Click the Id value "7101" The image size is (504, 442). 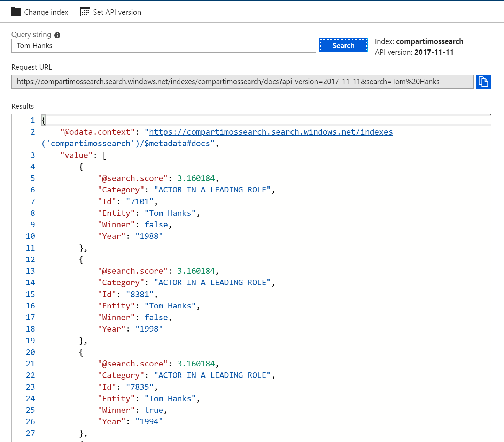coord(140,201)
